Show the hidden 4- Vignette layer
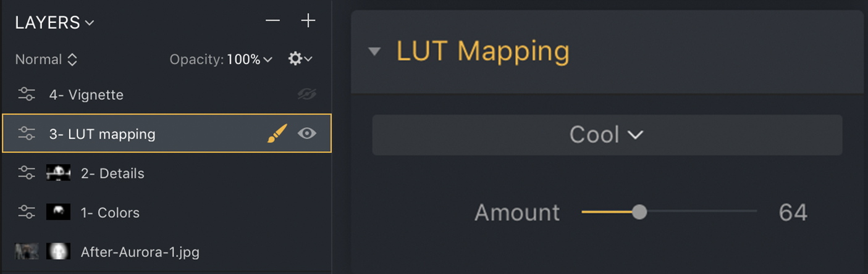868x274 pixels. [306, 94]
